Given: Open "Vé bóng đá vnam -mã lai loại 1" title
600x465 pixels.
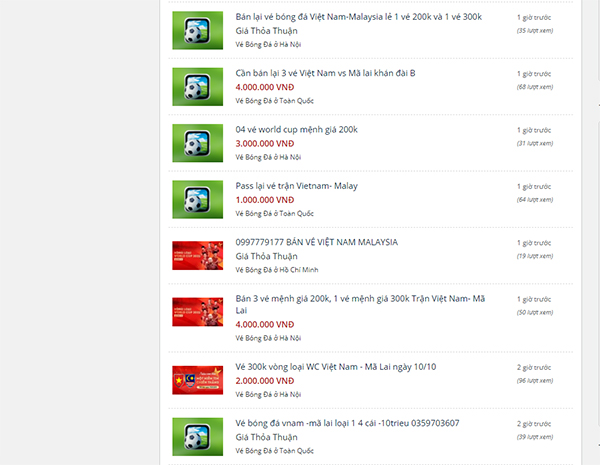Looking at the screenshot, I should (x=347, y=423).
